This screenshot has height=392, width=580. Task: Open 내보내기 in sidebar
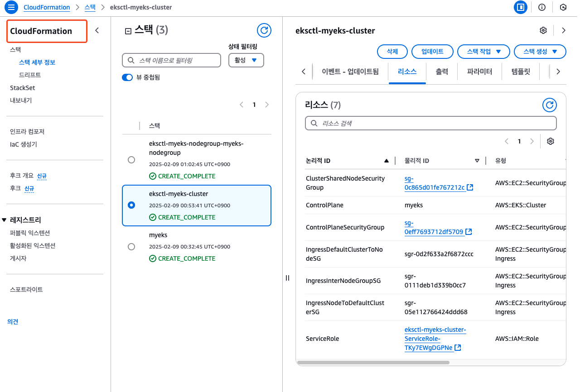[21, 100]
